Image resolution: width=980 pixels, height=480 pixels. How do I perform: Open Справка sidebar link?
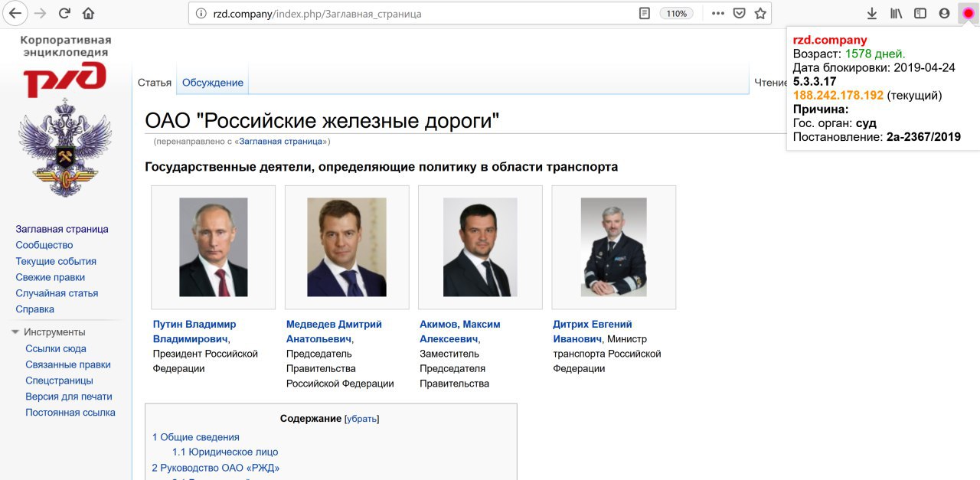[x=35, y=309]
